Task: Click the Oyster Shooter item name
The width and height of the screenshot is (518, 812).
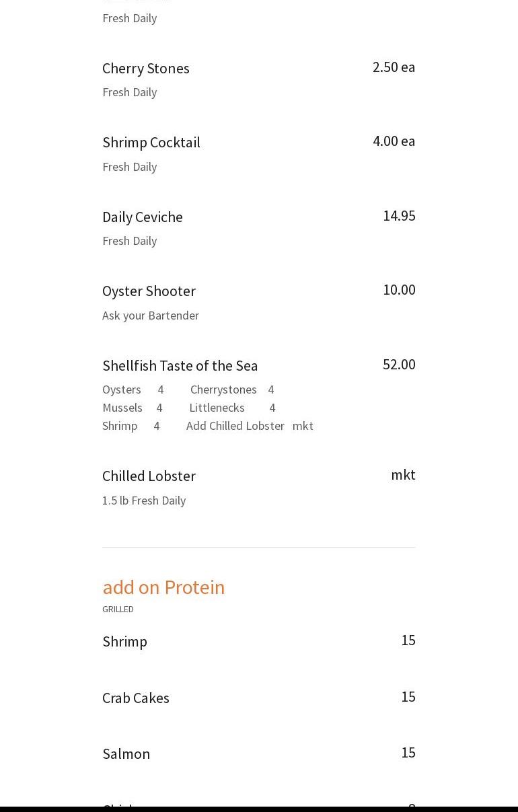Action: 149,291
